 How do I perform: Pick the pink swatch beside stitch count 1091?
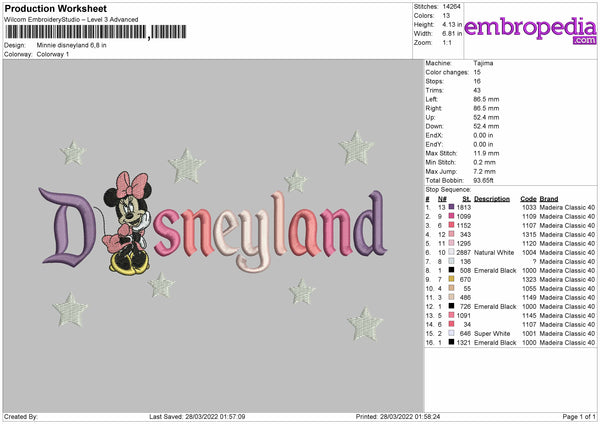pyautogui.click(x=451, y=315)
